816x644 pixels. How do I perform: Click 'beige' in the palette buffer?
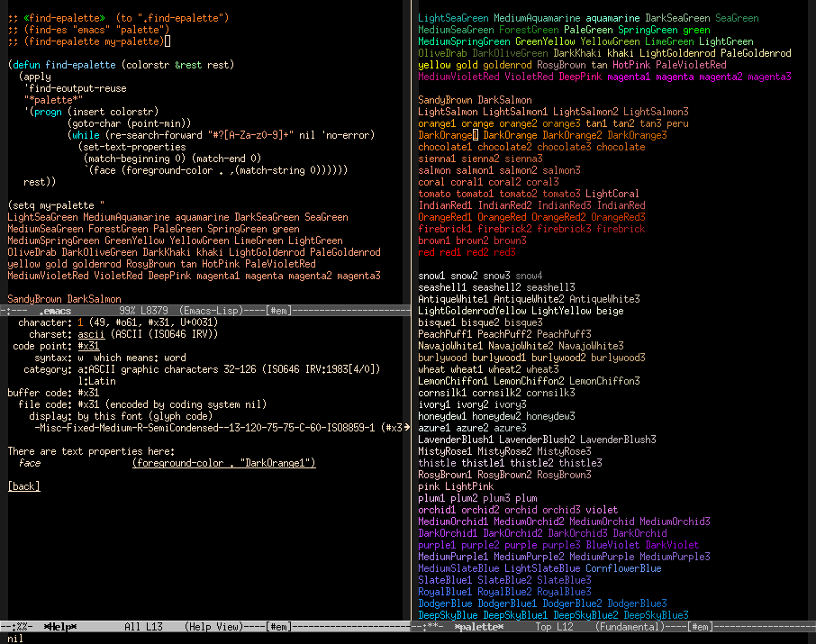(x=610, y=311)
